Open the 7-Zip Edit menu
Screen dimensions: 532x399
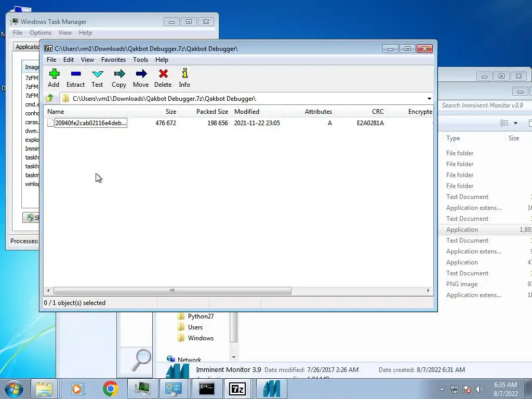pos(69,59)
